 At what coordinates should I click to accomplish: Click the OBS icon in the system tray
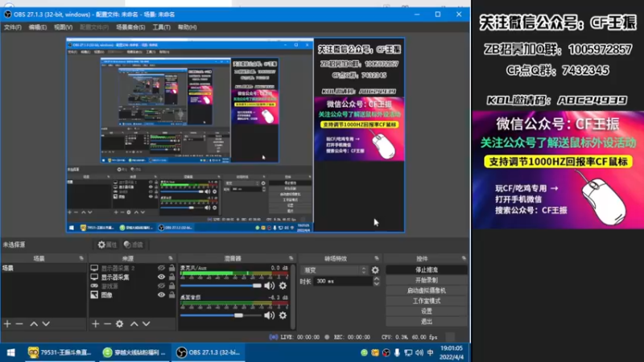click(x=386, y=352)
